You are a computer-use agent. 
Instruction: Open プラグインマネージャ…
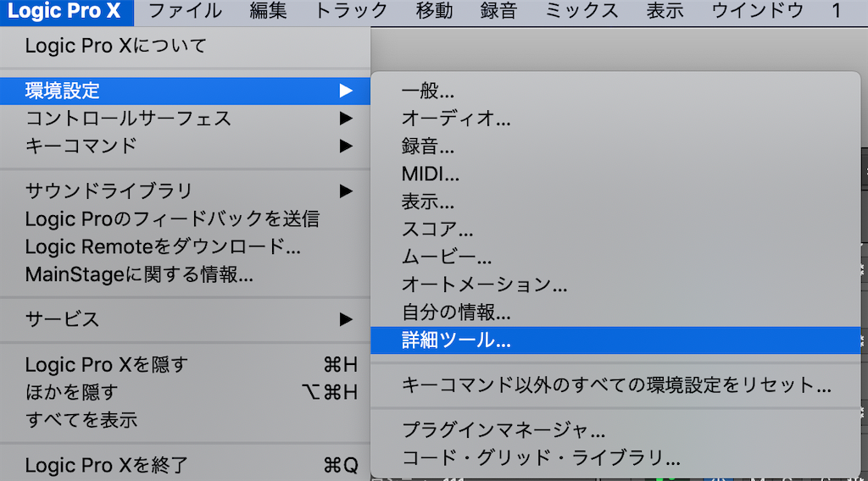coord(615,430)
